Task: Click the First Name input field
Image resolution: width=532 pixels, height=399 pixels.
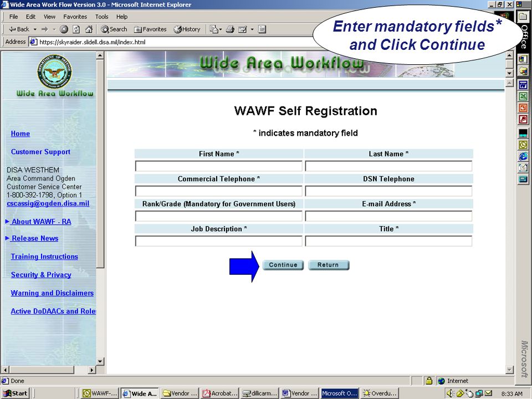Action: (218, 166)
